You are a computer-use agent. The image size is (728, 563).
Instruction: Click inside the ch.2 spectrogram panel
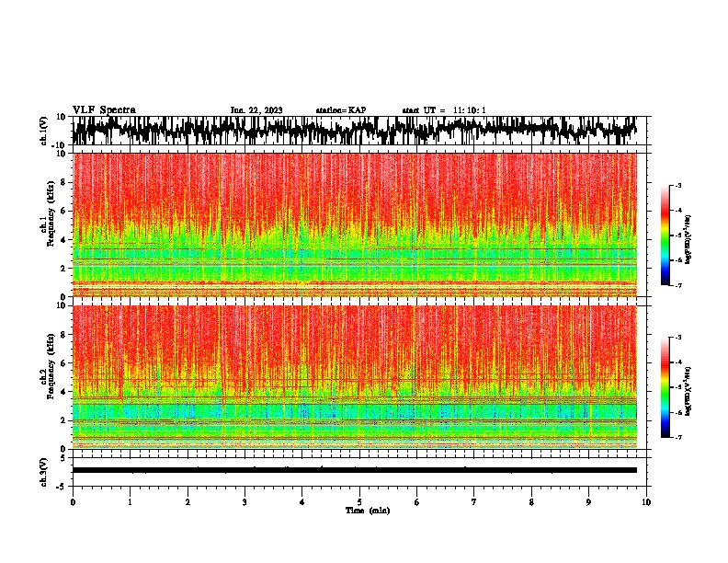[x=355, y=377]
